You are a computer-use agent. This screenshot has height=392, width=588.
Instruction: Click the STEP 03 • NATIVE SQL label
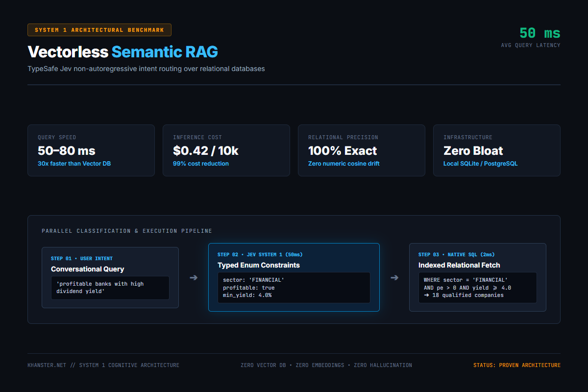pyautogui.click(x=457, y=254)
